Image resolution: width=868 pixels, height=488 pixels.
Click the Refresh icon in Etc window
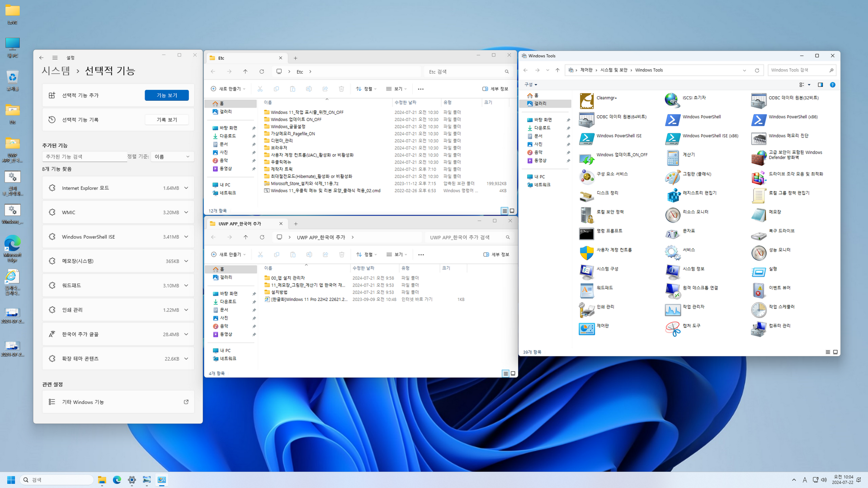click(x=262, y=71)
